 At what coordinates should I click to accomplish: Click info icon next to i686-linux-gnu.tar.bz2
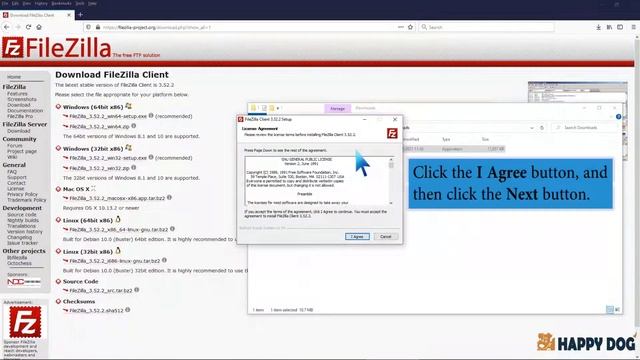(164, 260)
